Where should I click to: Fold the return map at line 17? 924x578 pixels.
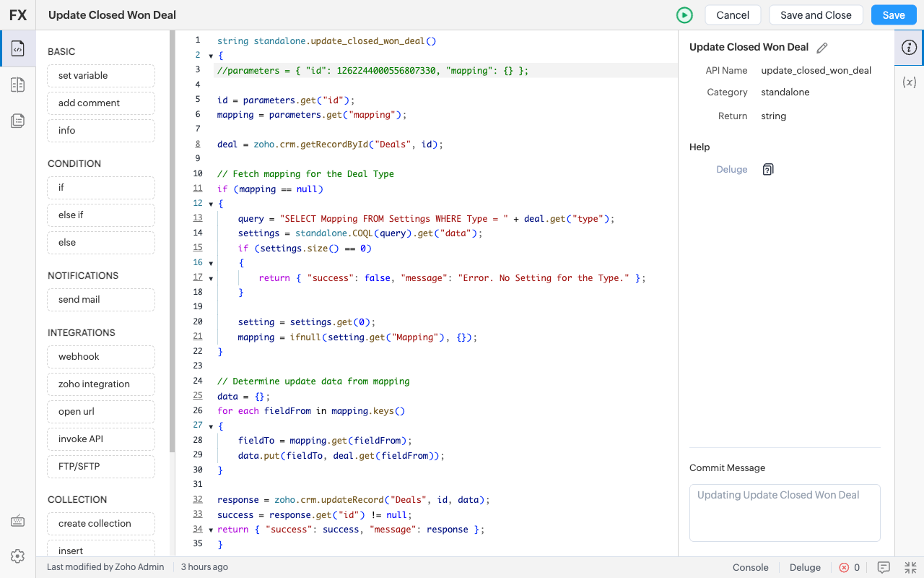[x=211, y=278]
